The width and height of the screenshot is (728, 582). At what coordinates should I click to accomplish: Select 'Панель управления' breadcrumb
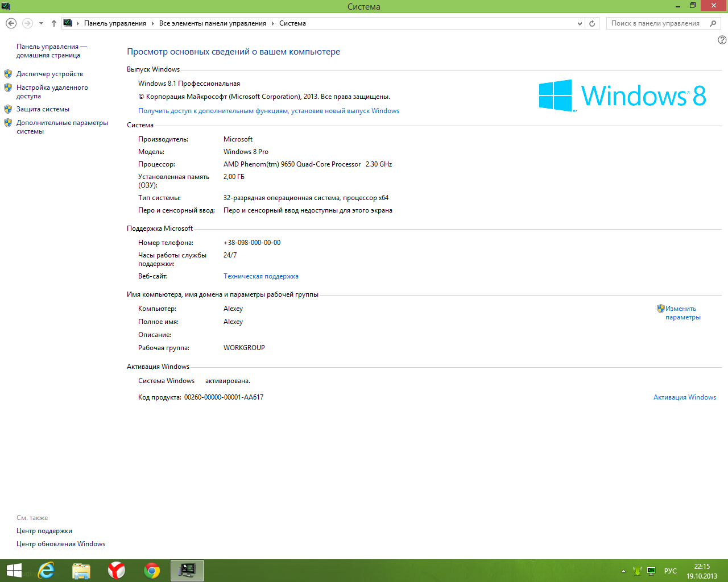115,23
